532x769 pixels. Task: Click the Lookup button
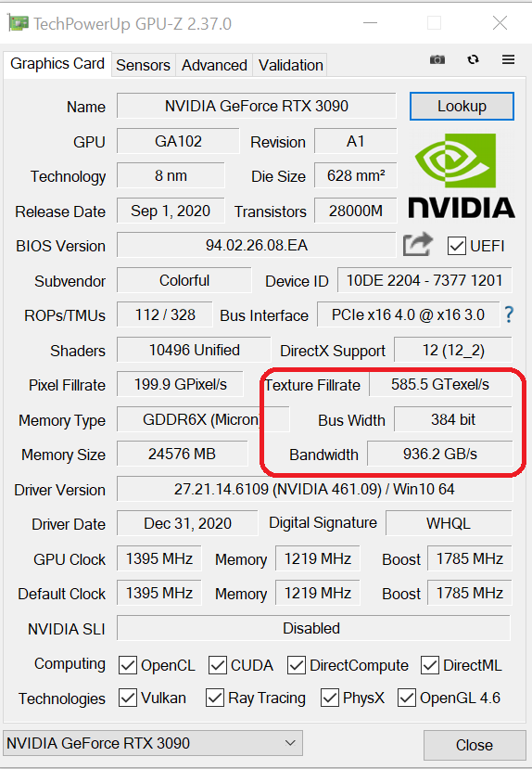tap(462, 106)
